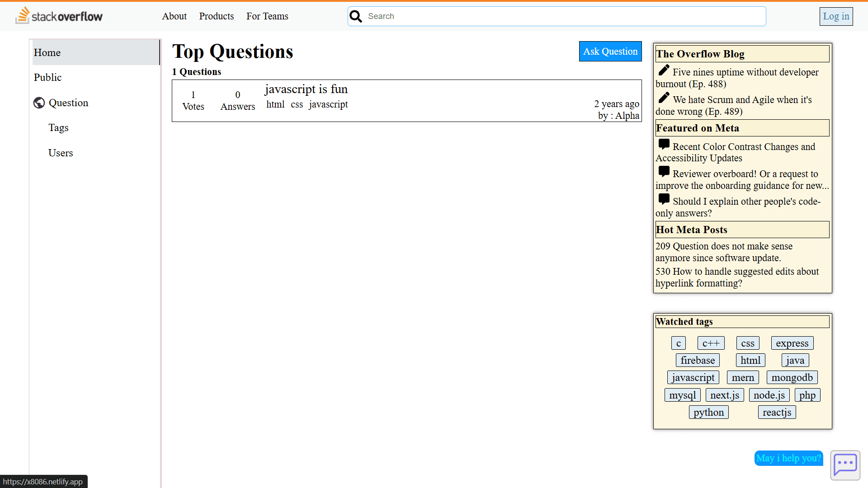Open the question titled javascript is fun

coord(306,89)
